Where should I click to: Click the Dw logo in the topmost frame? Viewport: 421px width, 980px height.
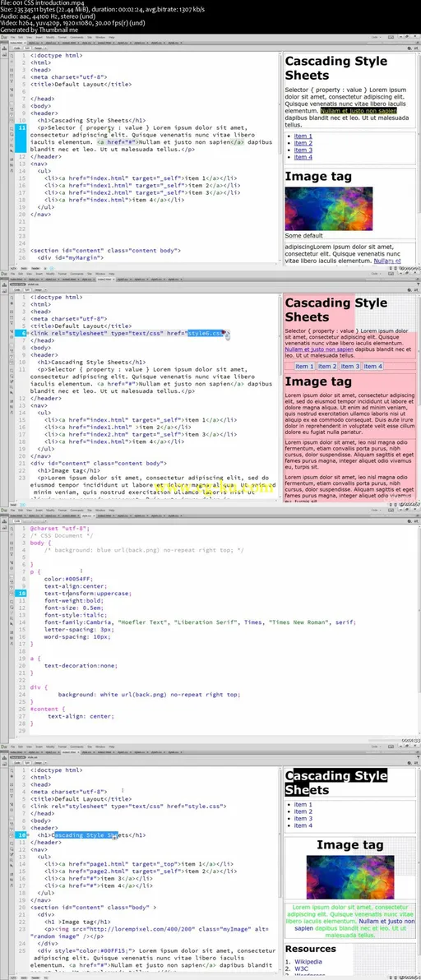pyautogui.click(x=4, y=38)
